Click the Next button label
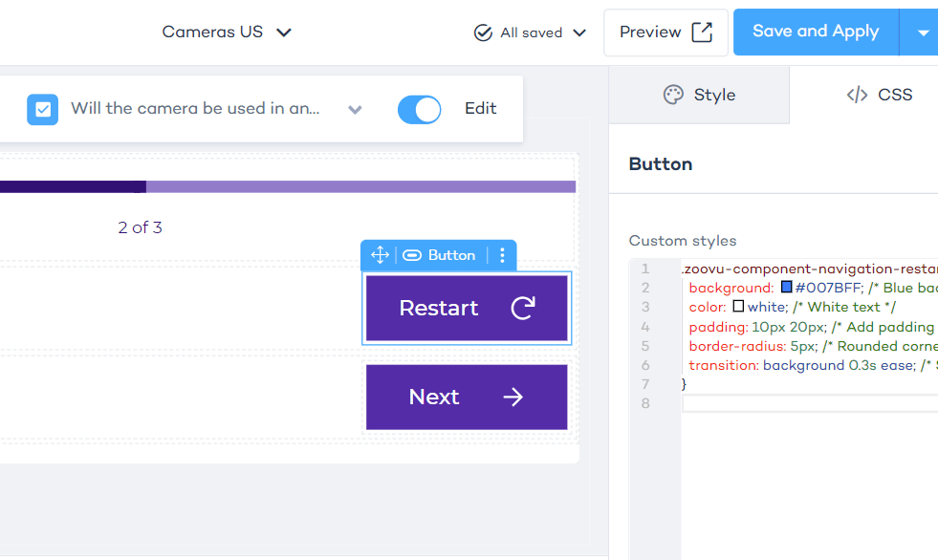The image size is (938, 560). point(434,397)
